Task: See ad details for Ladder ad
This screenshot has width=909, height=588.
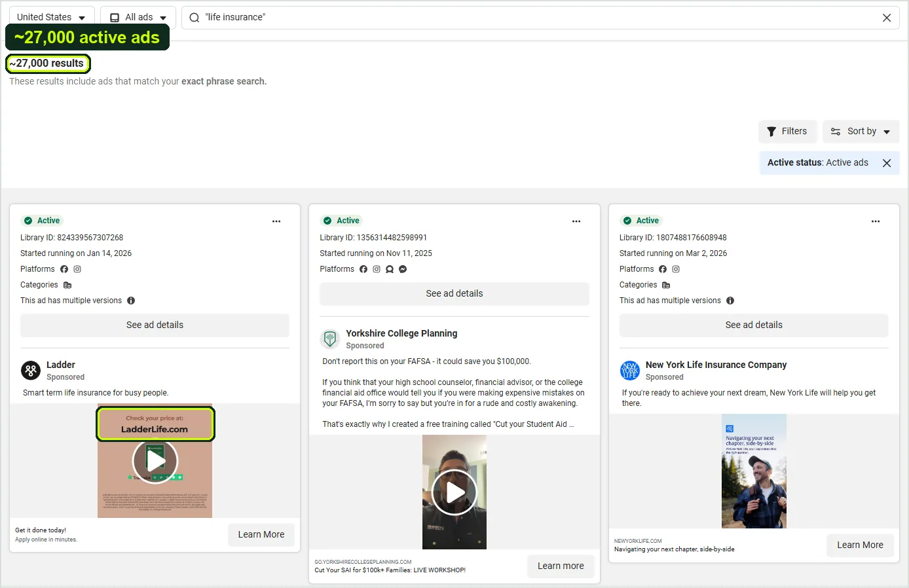Action: coord(155,325)
